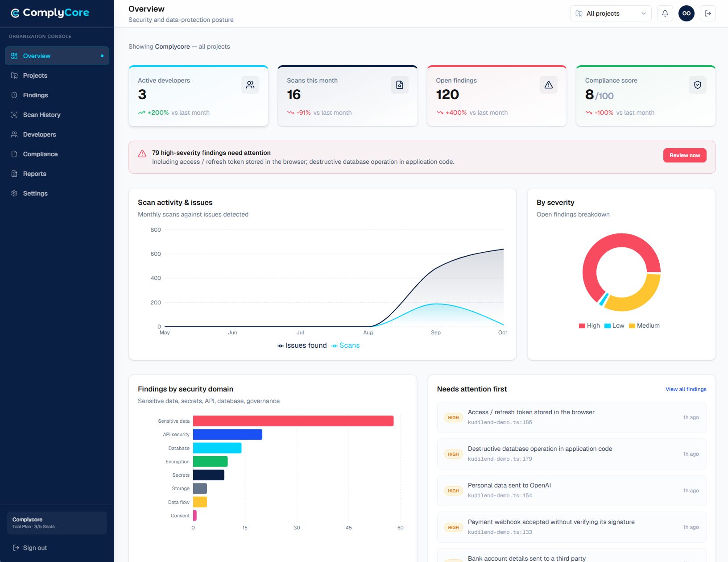Viewport: 728px width, 562px height.
Task: Click the API security blue bar
Action: [227, 434]
